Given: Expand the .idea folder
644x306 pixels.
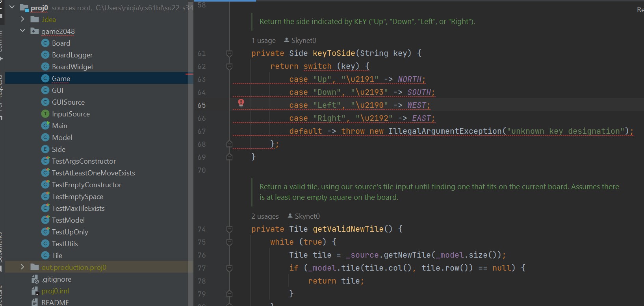Looking at the screenshot, I should coord(22,19).
